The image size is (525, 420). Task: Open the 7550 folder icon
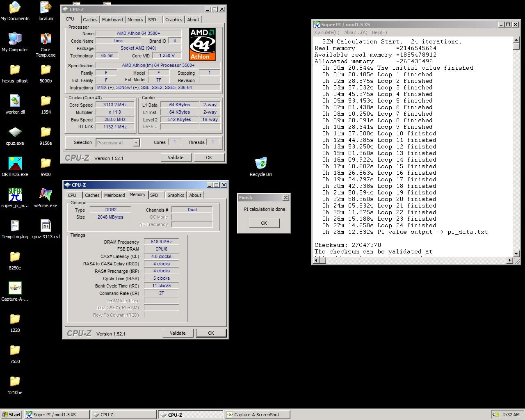coord(15,354)
